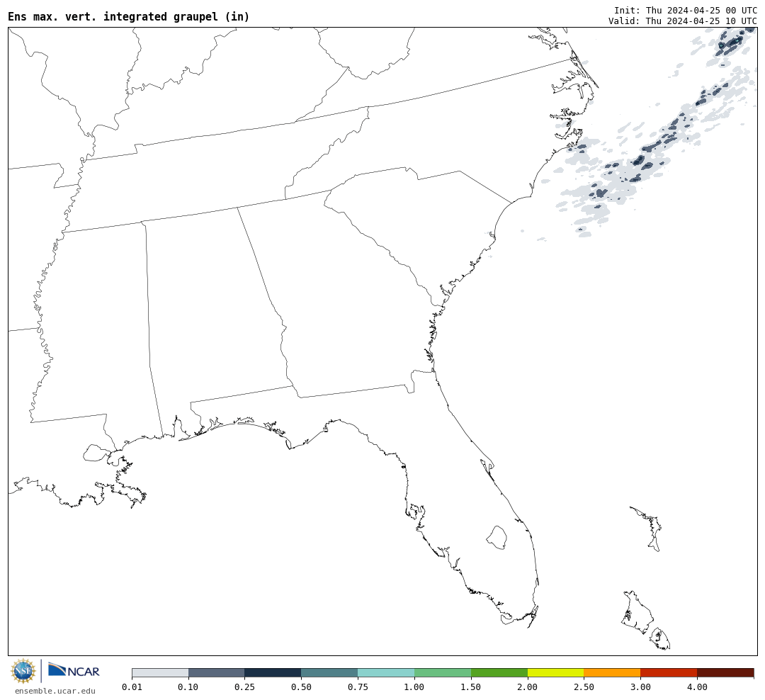This screenshot has height=700, width=765.
Task: Click the NSF logo
Action: point(23,671)
